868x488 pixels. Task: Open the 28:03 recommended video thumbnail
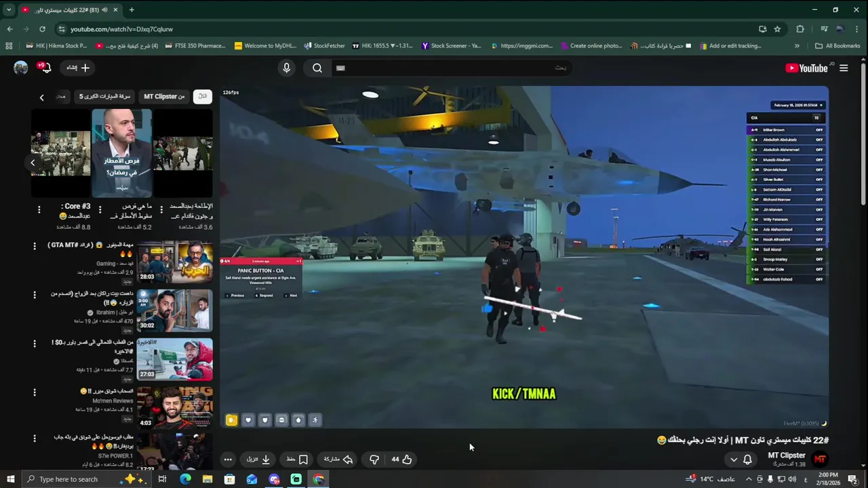click(x=175, y=262)
